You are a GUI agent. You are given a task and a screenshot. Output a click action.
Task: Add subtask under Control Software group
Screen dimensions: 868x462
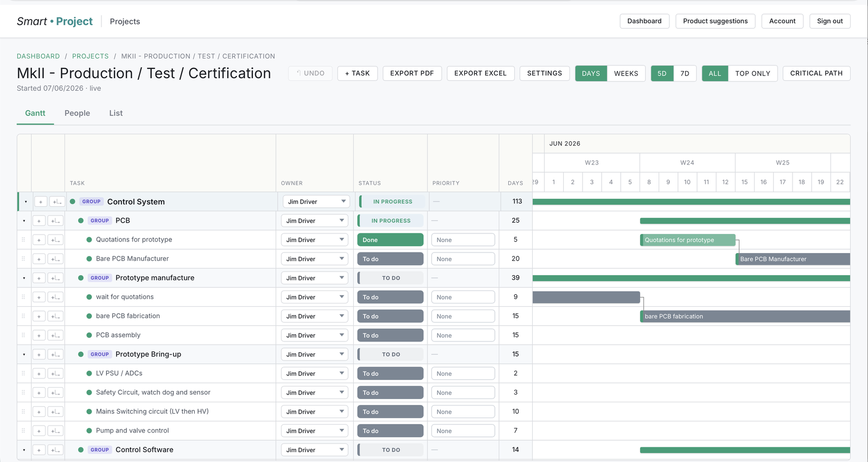(56, 450)
